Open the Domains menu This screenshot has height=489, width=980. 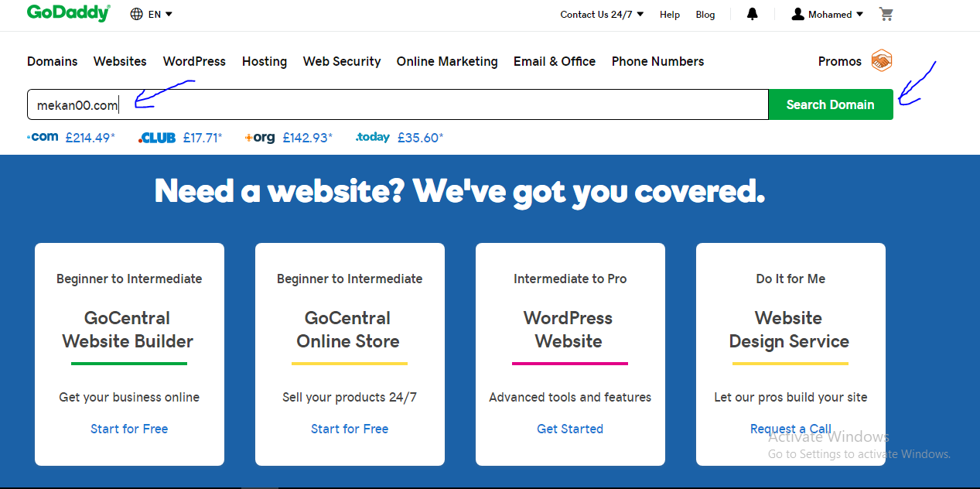coord(53,61)
